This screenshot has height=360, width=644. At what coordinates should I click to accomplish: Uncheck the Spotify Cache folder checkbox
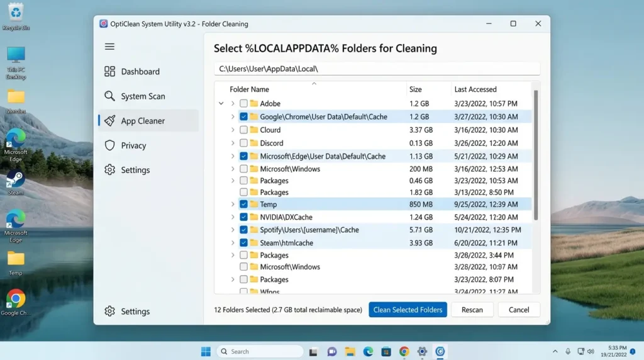pyautogui.click(x=243, y=230)
